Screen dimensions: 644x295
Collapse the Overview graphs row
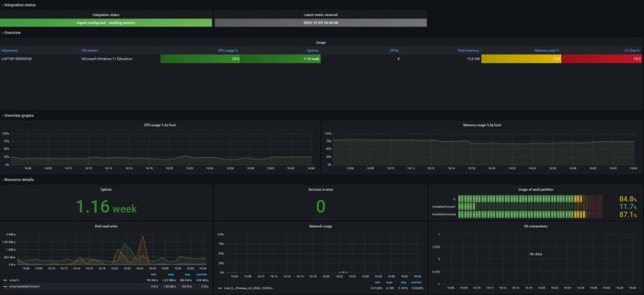coord(18,115)
